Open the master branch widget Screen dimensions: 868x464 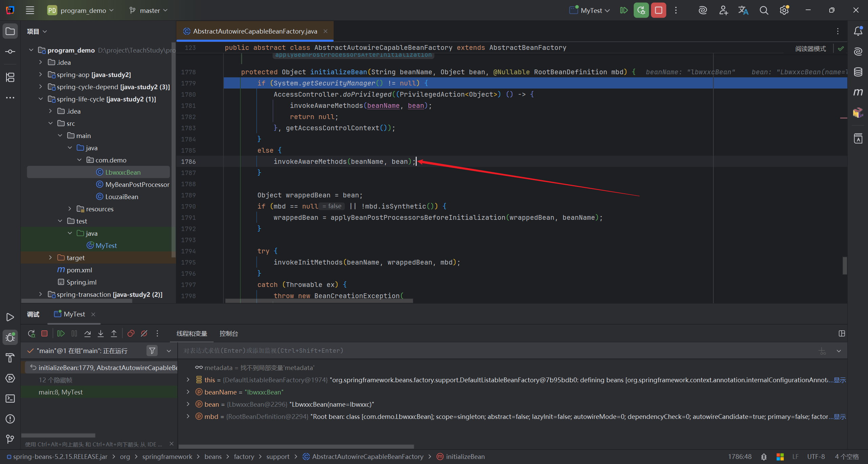[x=149, y=11]
